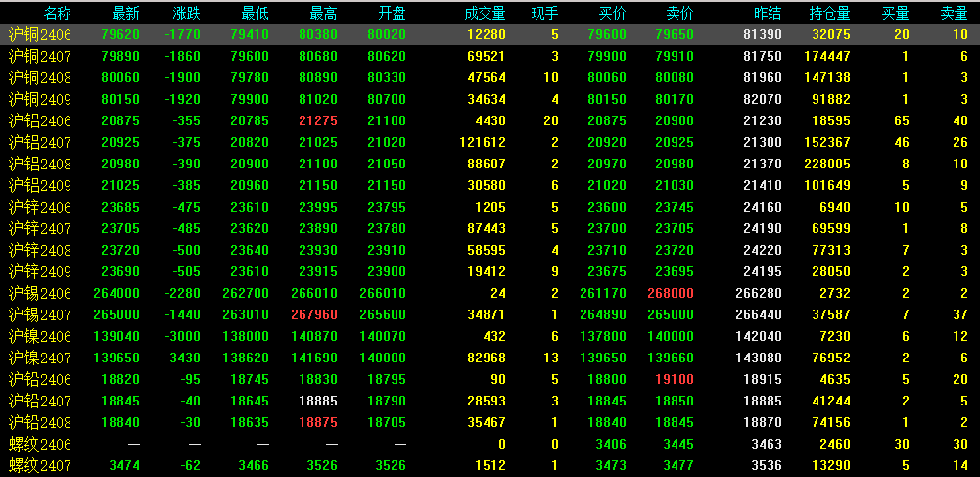Select the 沪铜2408 contract name
The width and height of the screenshot is (980, 477).
[x=39, y=77]
